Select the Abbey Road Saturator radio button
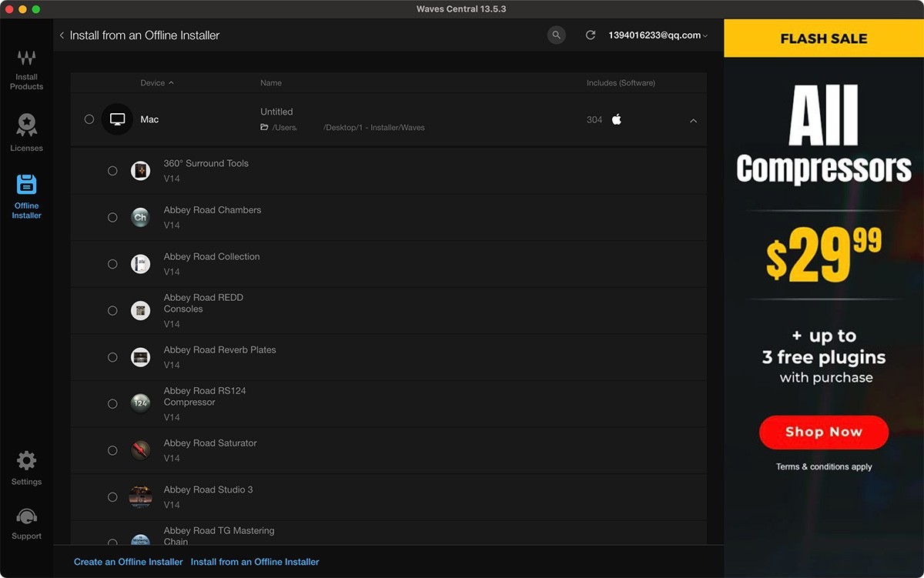 [112, 450]
